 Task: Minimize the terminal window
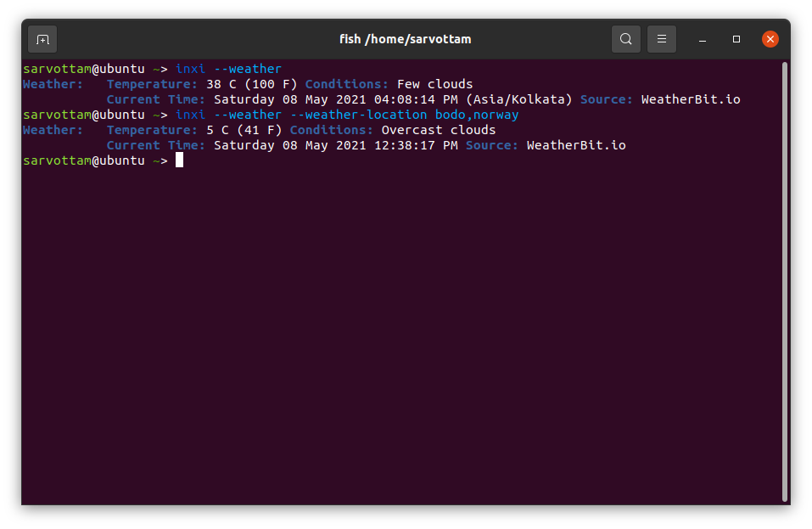[x=703, y=39]
